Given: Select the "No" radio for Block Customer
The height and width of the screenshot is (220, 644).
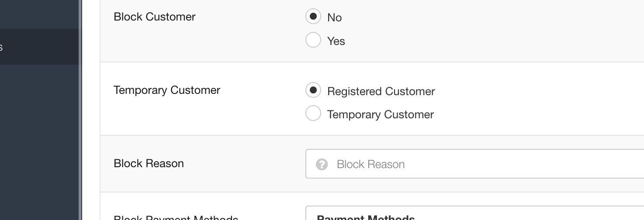Looking at the screenshot, I should coord(313,17).
